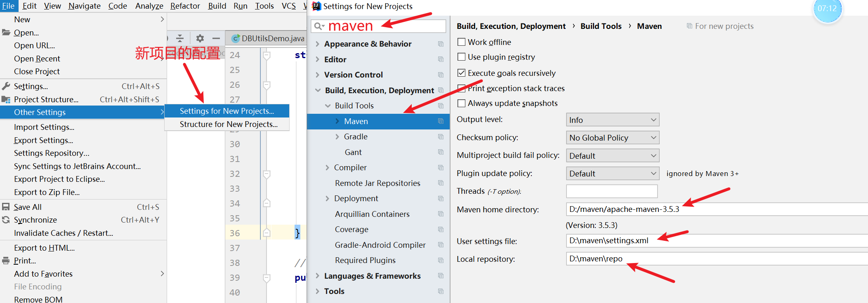Choose Structure for New Projects menu item
This screenshot has height=303, width=868.
point(227,124)
